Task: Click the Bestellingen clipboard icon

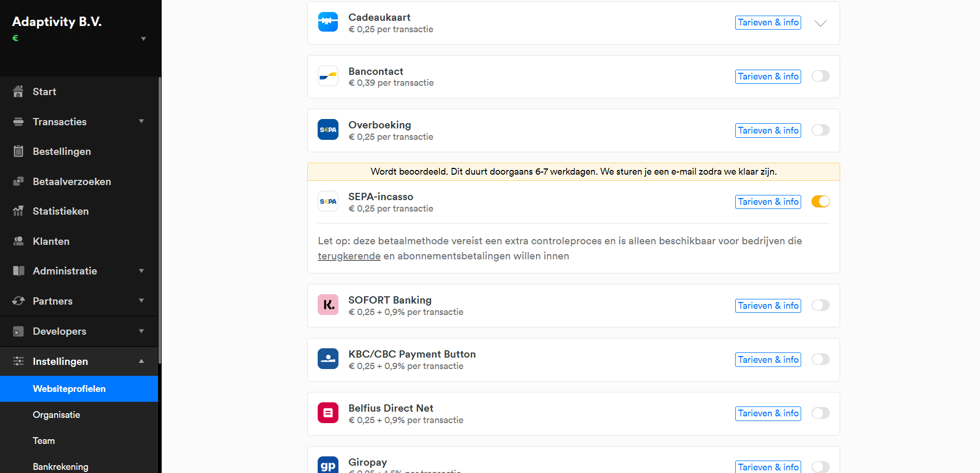Action: click(18, 151)
